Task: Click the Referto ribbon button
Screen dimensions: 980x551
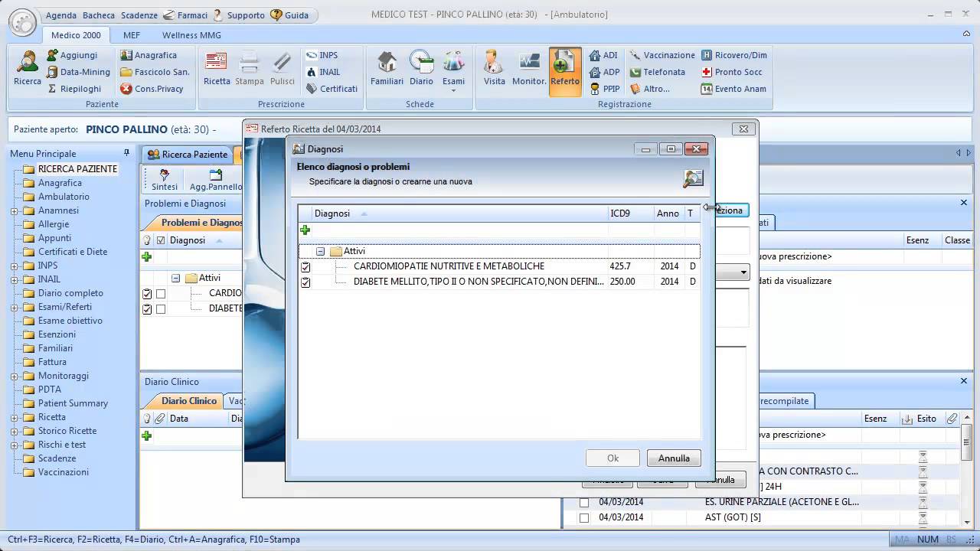Action: 565,71
